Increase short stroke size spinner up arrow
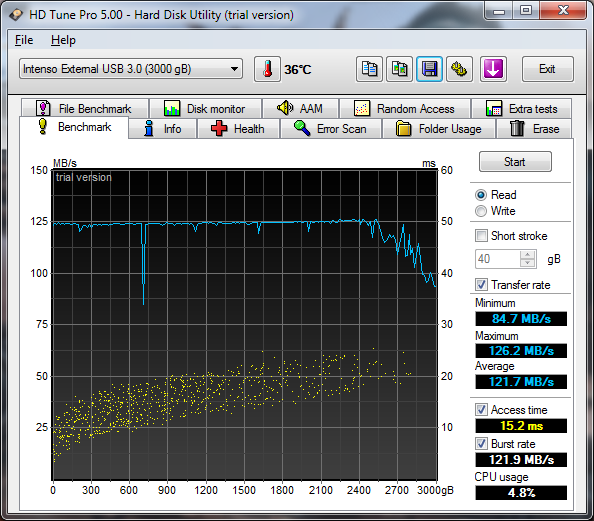The width and height of the screenshot is (594, 521). coord(528,255)
